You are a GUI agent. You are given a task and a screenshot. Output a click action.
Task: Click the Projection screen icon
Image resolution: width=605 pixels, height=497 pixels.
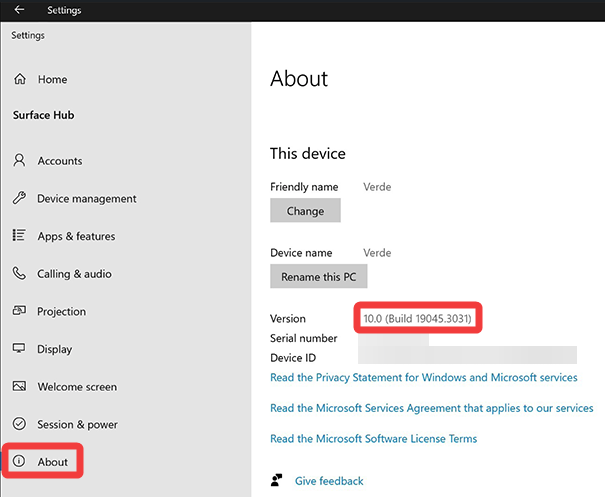pyautogui.click(x=19, y=310)
